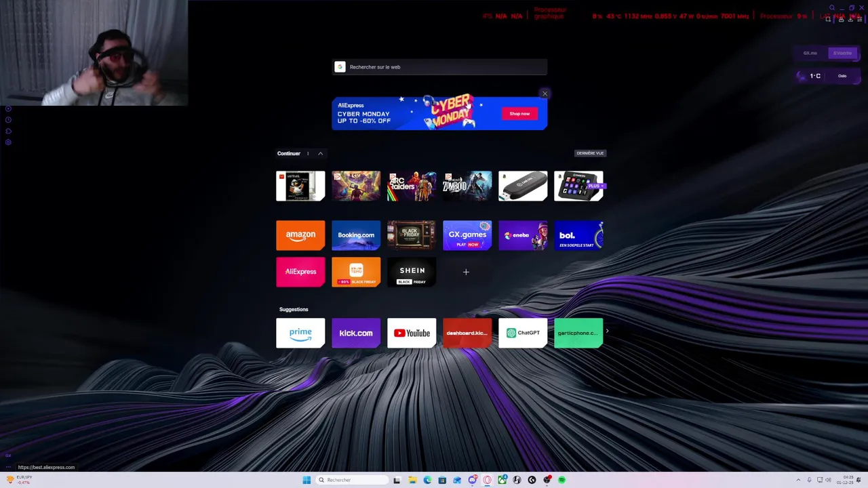
Task: Click the Google search engine icon
Action: (x=340, y=66)
